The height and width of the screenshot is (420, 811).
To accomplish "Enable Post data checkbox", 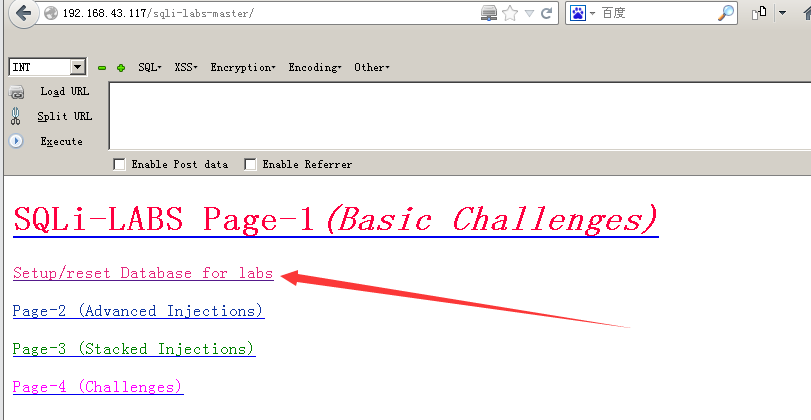I will (x=119, y=164).
